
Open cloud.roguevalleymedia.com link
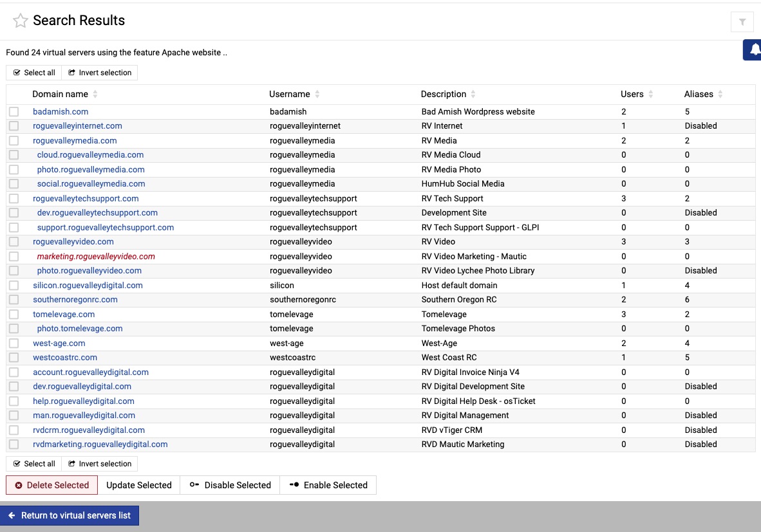[x=90, y=154]
